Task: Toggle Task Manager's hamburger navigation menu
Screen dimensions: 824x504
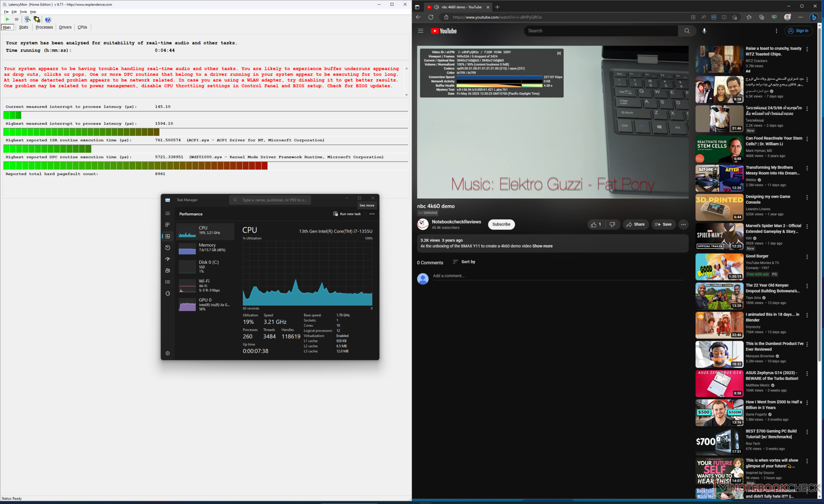Action: coord(168,214)
